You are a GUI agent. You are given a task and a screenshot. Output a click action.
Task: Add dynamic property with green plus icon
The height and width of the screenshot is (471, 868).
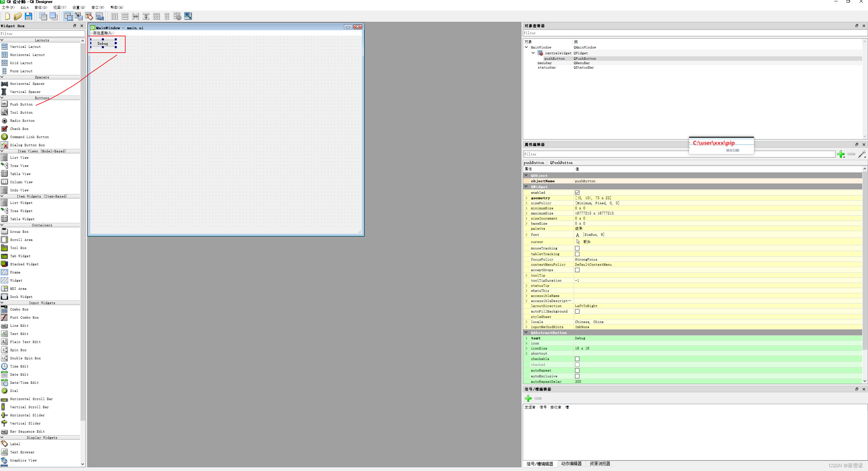coord(841,154)
